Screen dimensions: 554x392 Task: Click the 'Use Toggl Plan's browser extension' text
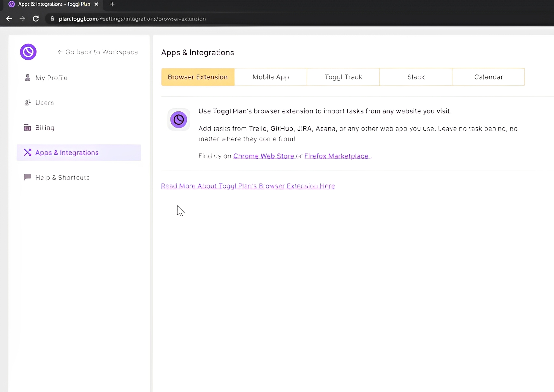pos(325,111)
